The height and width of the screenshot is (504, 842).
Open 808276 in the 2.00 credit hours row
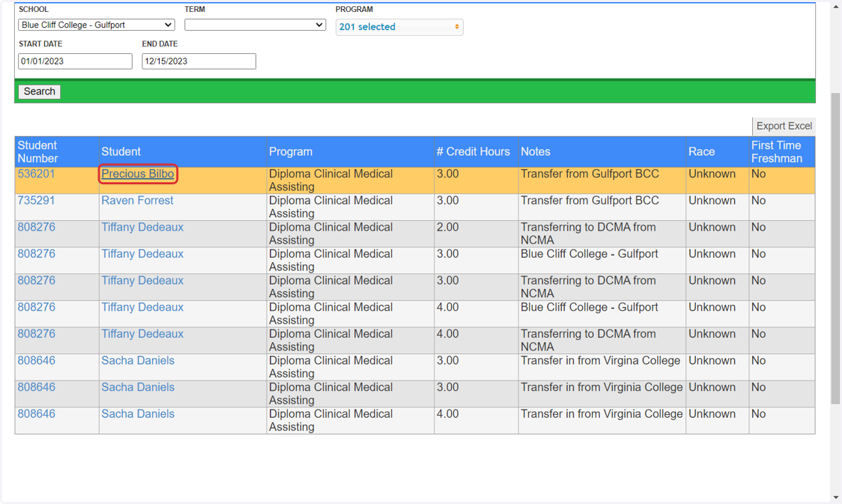point(36,227)
